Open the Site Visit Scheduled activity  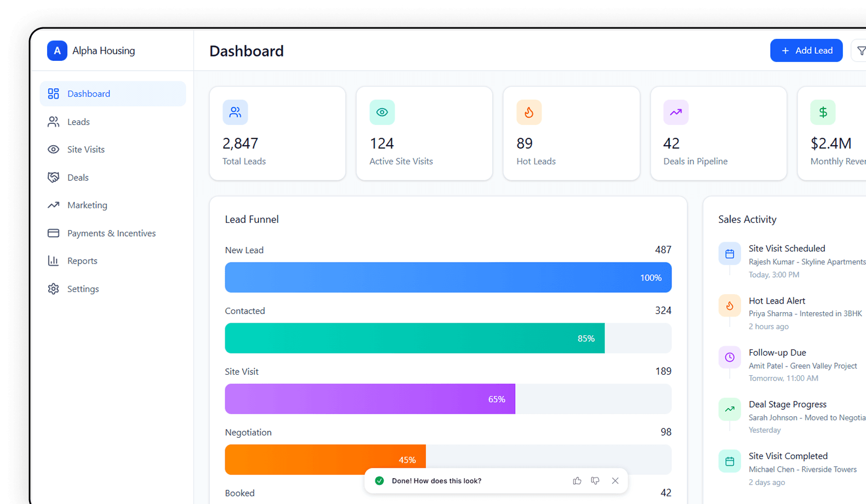(792, 261)
